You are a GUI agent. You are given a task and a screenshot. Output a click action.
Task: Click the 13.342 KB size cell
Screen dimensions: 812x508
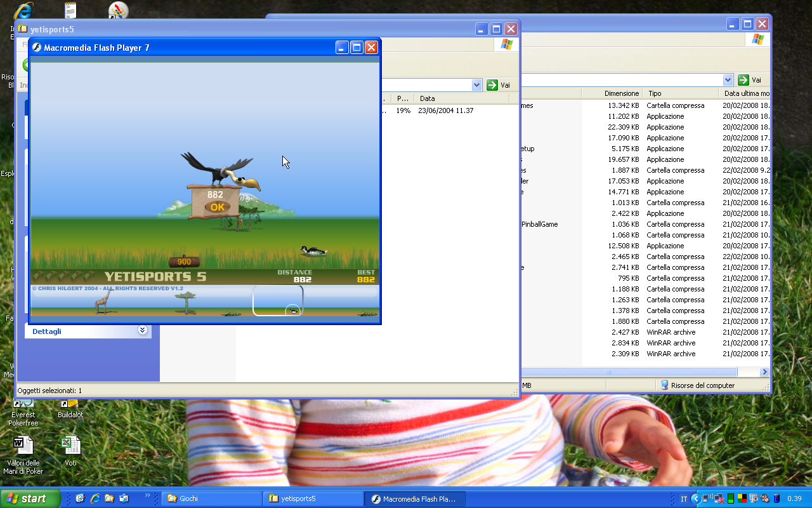pyautogui.click(x=624, y=105)
